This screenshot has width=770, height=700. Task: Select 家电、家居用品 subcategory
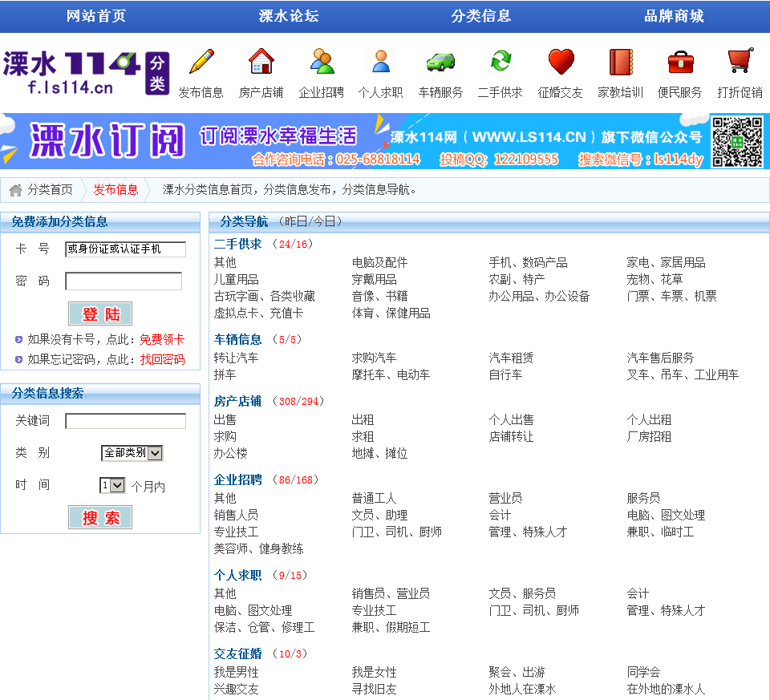pyautogui.click(x=666, y=263)
